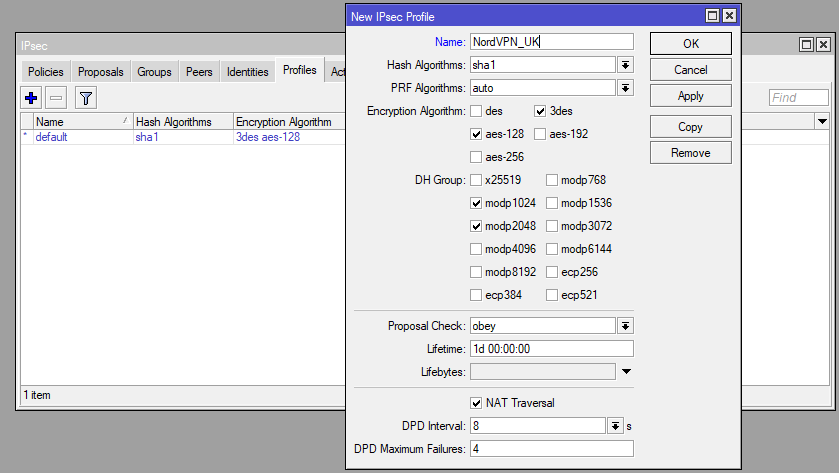Open the Hash Algorithms dropdown
This screenshot has width=839, height=473.
click(625, 65)
